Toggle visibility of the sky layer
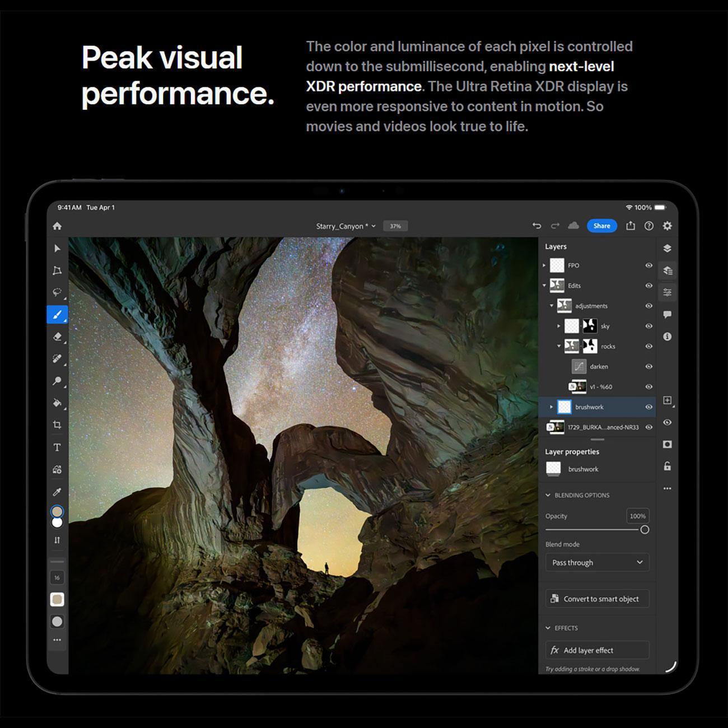Screen dimensions: 728x728 click(648, 326)
